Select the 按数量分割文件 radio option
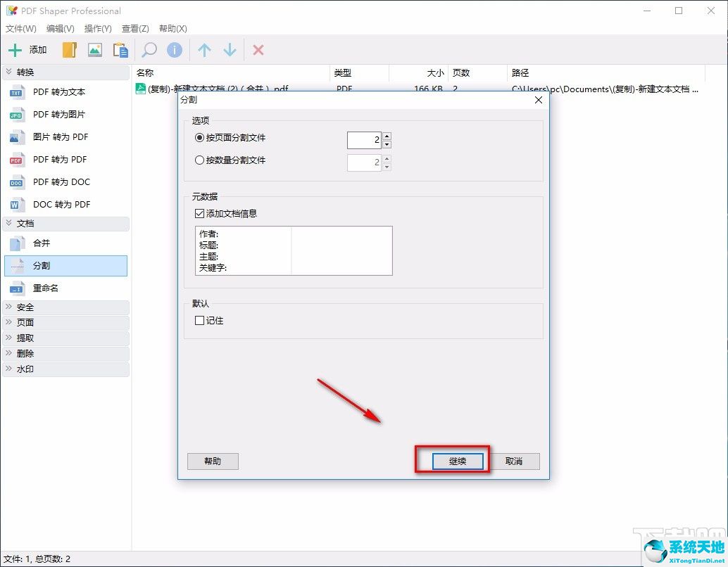This screenshot has height=567, width=728. (x=199, y=160)
